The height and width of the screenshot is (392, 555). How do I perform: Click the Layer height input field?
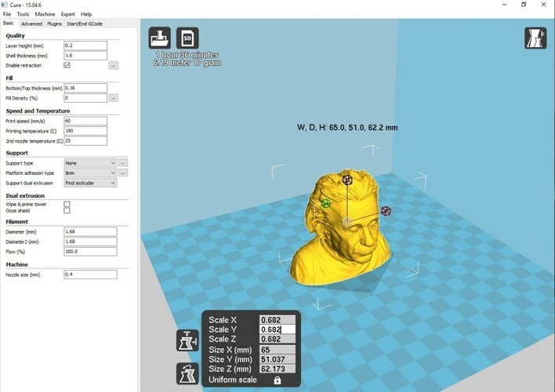(x=85, y=45)
